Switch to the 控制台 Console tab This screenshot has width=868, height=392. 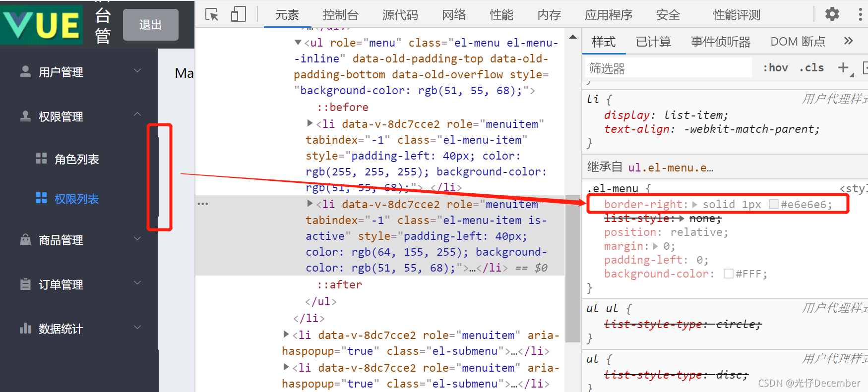point(340,15)
